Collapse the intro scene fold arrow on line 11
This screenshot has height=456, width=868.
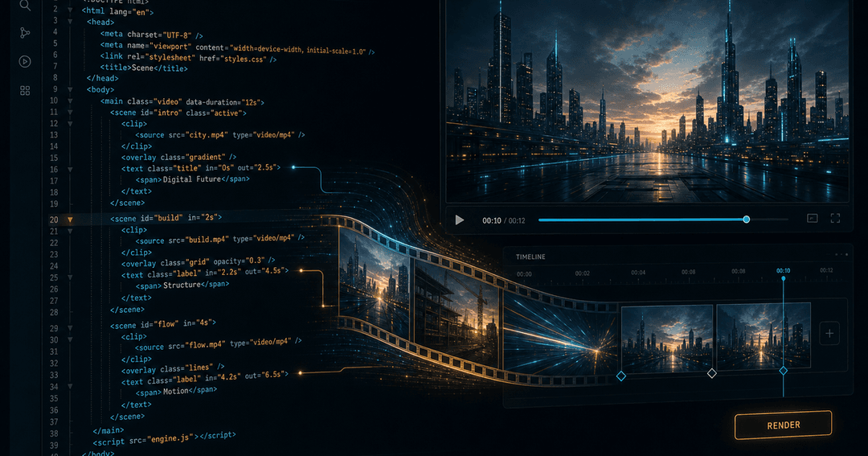70,113
